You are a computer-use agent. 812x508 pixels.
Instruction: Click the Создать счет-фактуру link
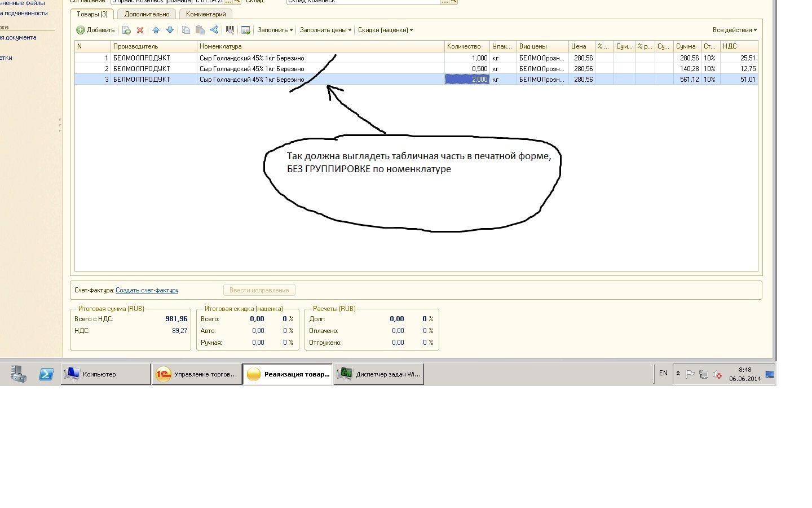pyautogui.click(x=147, y=290)
